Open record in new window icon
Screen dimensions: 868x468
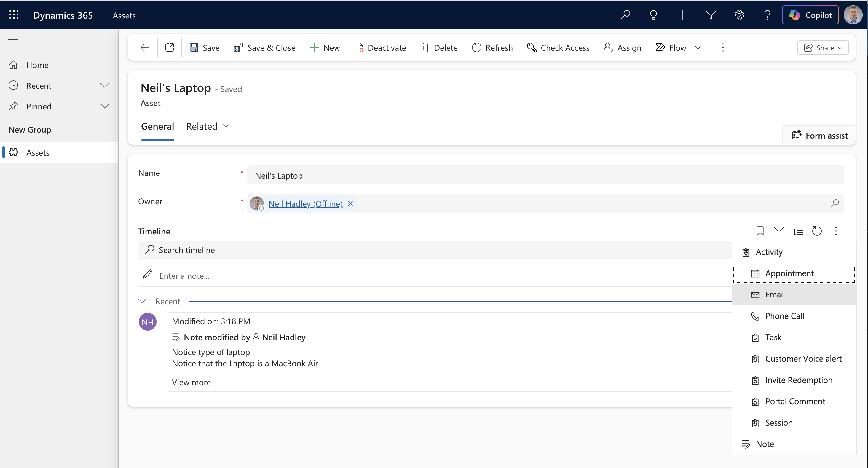(x=170, y=47)
